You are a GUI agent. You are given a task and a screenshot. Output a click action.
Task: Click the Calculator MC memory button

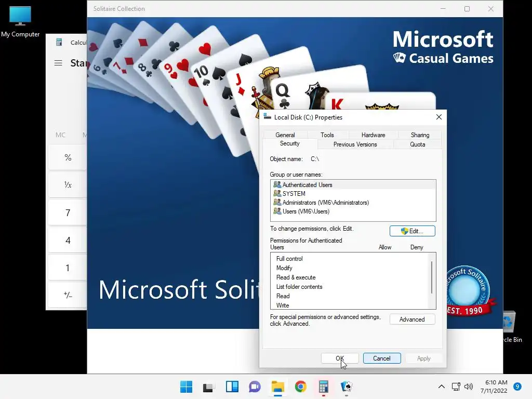60,135
